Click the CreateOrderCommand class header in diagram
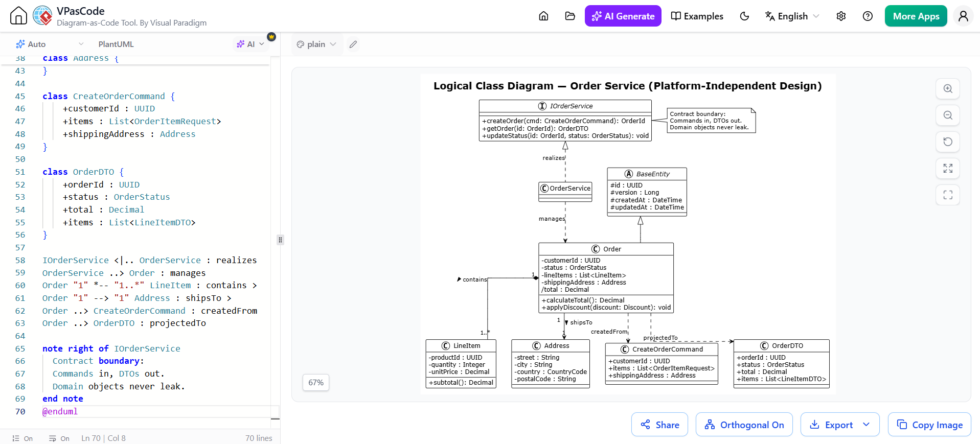 [x=662, y=349]
